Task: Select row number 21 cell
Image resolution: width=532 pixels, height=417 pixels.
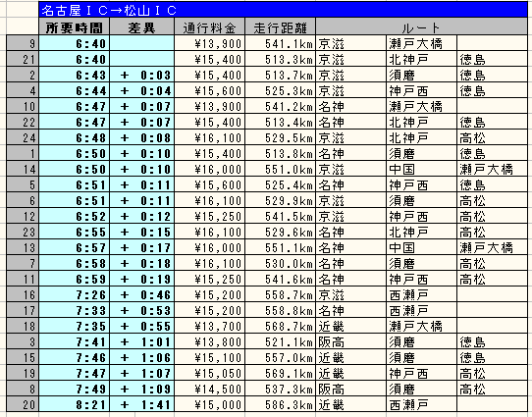Action: tap(23, 59)
